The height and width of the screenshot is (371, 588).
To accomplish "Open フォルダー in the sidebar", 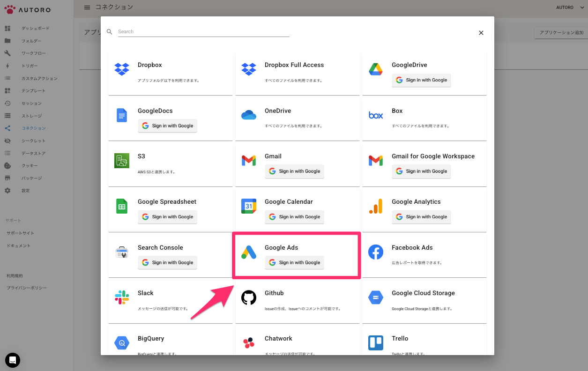I will tap(31, 41).
